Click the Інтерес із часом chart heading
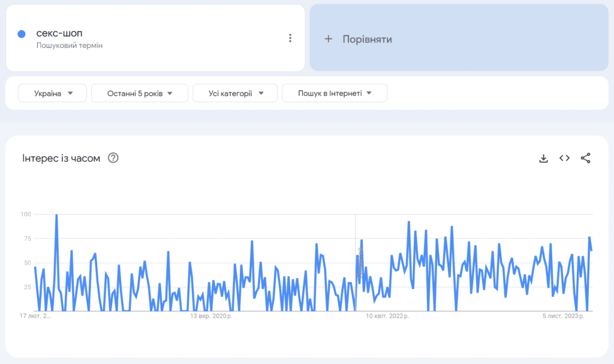The width and height of the screenshot is (614, 364). [x=61, y=158]
